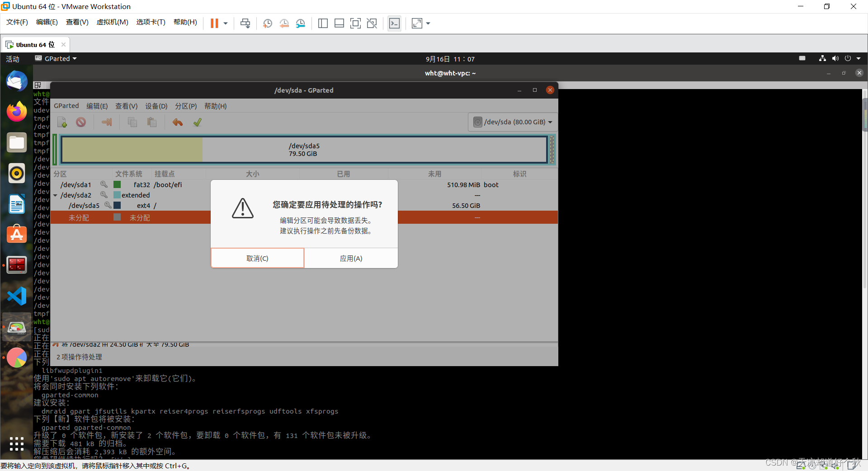The image size is (868, 471).
Task: Click the network icon in Ubuntu top bar
Action: click(x=822, y=58)
